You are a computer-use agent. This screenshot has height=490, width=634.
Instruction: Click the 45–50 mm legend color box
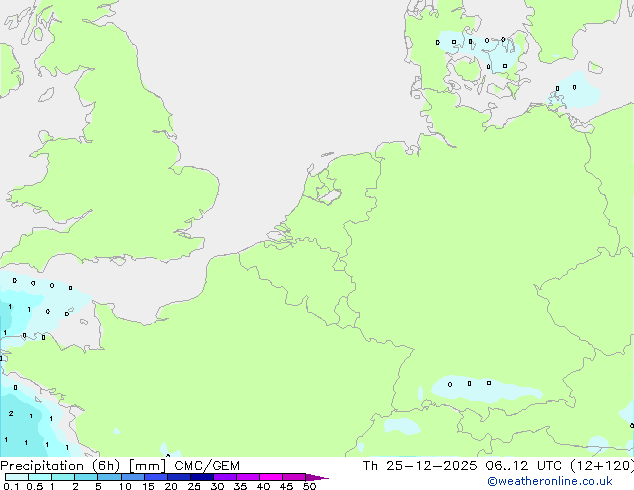(294, 477)
